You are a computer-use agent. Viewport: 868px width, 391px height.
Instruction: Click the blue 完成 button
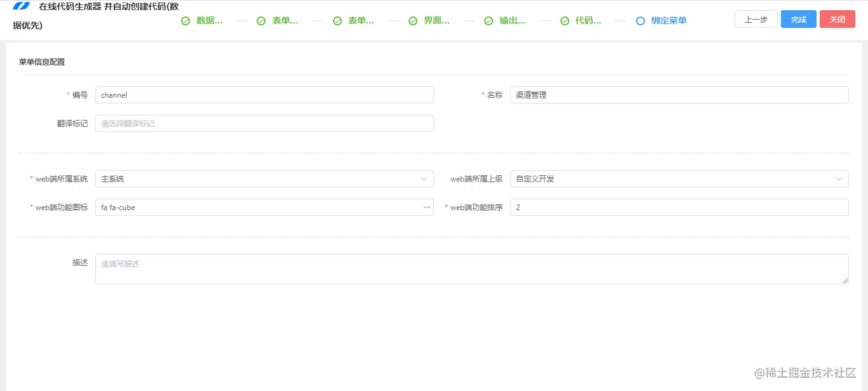point(798,19)
